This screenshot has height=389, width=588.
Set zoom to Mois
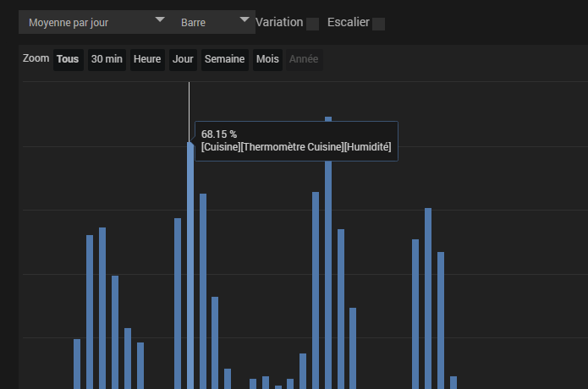tap(267, 59)
